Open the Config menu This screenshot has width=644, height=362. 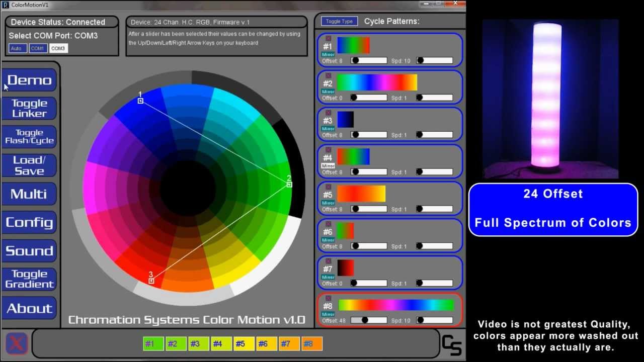coord(29,223)
